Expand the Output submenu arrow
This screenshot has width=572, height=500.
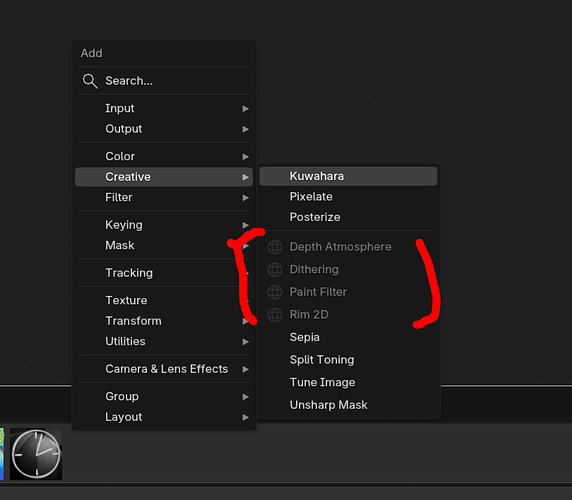point(246,129)
